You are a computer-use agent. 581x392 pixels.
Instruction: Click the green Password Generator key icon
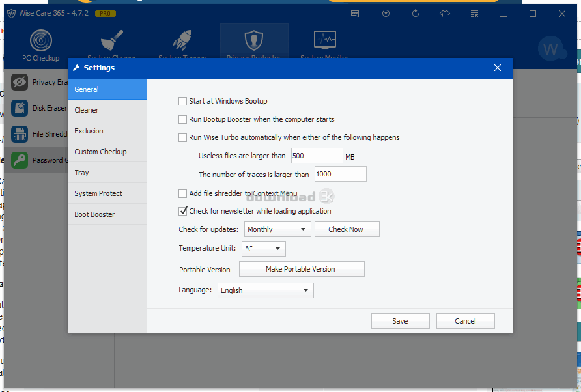click(20, 160)
